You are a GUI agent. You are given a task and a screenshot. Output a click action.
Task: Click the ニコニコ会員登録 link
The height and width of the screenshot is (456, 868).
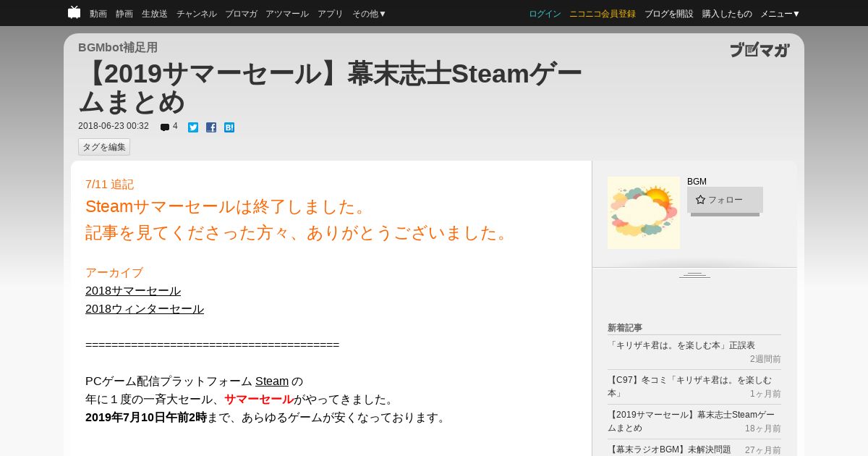click(603, 14)
